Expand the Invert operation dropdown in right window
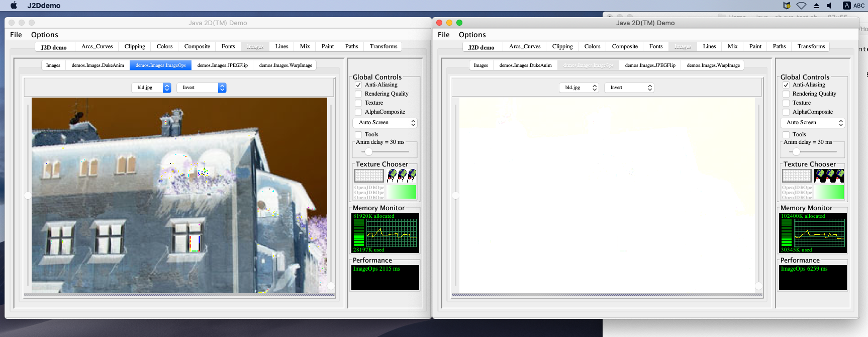 click(629, 88)
